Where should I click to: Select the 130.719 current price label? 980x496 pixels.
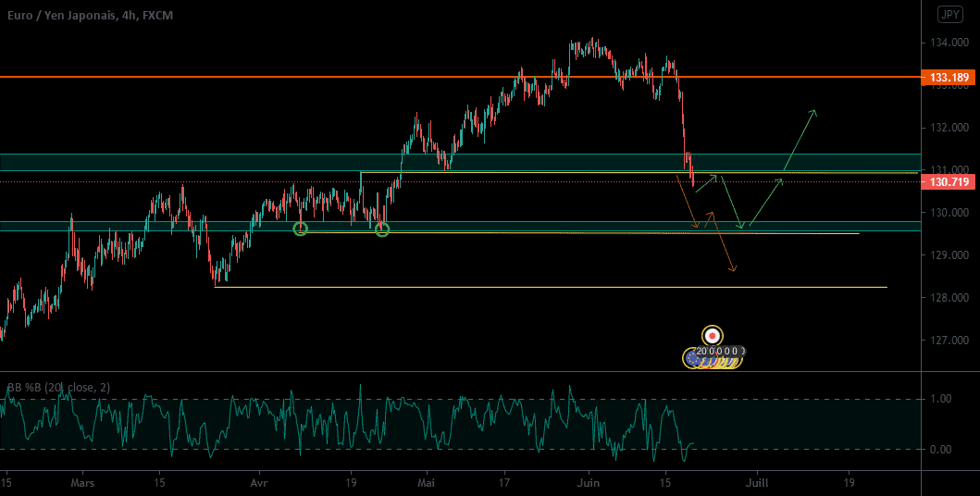coord(949,182)
